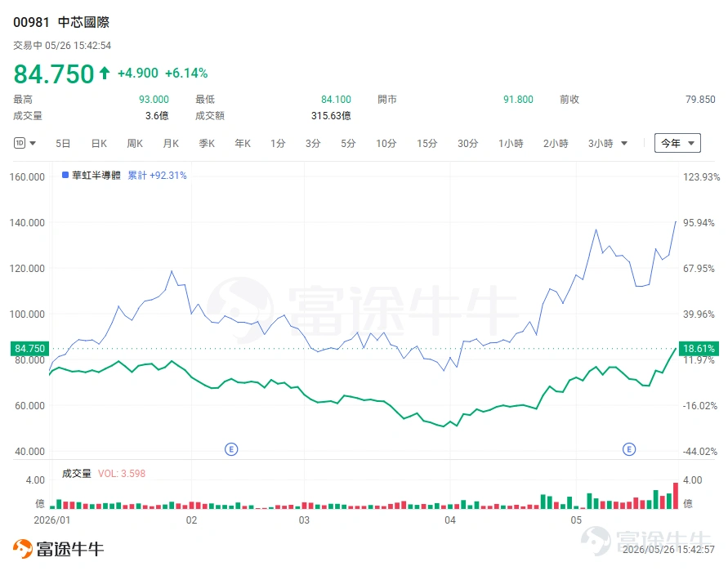Image resolution: width=728 pixels, height=571 pixels.
Task: Click the green up arrow beside price
Action: click(x=105, y=73)
